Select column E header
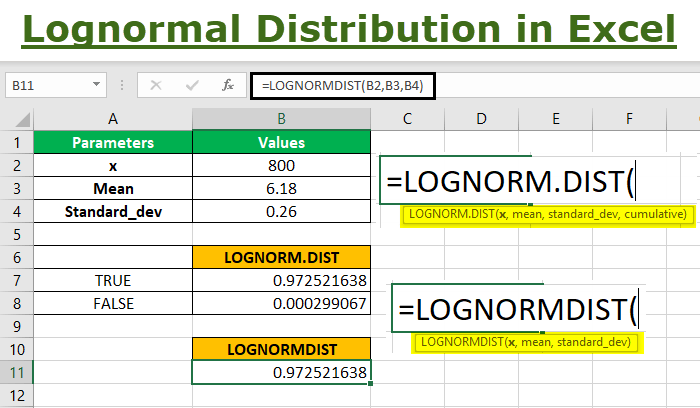 coord(555,119)
